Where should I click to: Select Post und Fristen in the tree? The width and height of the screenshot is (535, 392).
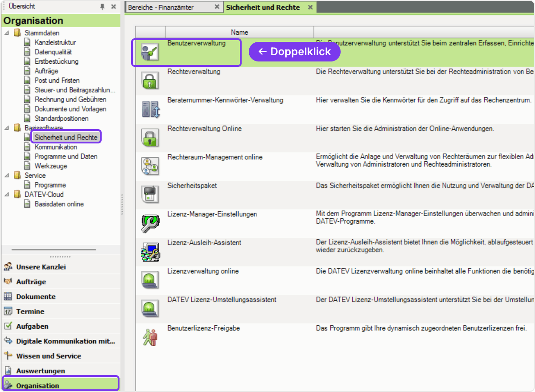coord(57,80)
